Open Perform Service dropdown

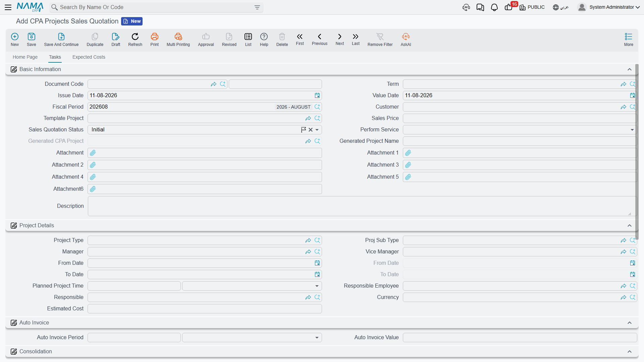coord(632,130)
